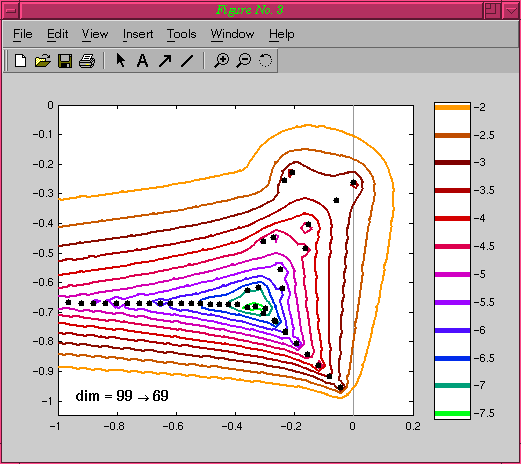Save the figure with the floppy disk icon
The width and height of the screenshot is (521, 464).
click(x=65, y=61)
